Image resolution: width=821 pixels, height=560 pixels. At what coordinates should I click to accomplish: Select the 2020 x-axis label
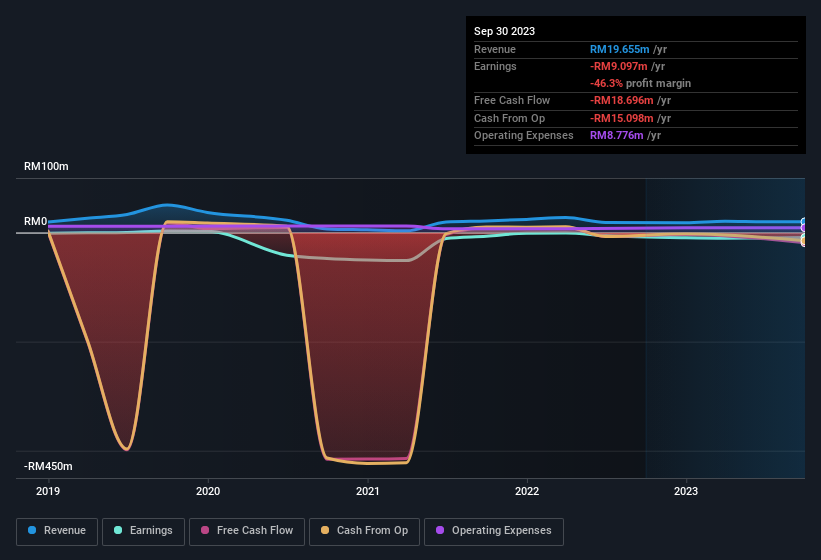pyautogui.click(x=208, y=491)
